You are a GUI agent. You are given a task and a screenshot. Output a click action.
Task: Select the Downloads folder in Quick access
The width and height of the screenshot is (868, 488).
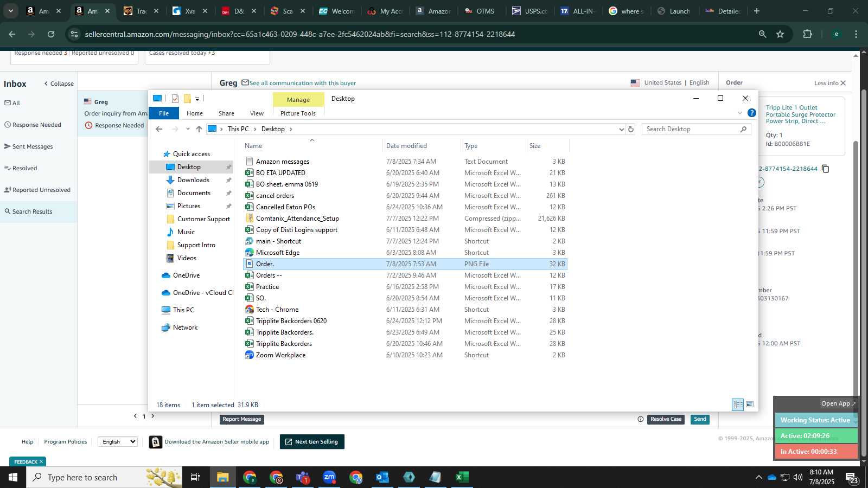(193, 180)
